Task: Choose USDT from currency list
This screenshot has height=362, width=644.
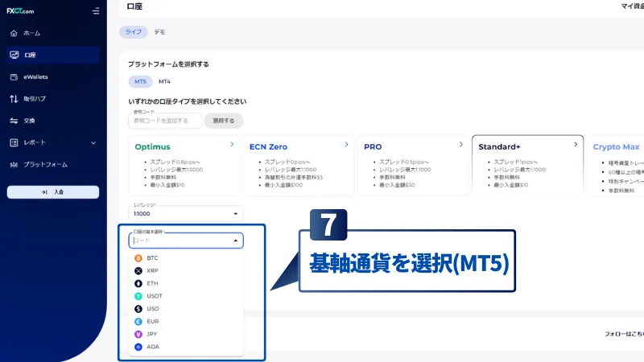Action: (x=186, y=296)
